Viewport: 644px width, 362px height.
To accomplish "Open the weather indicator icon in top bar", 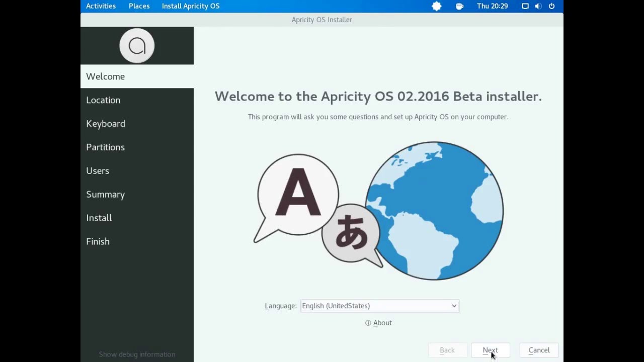I will point(437,6).
